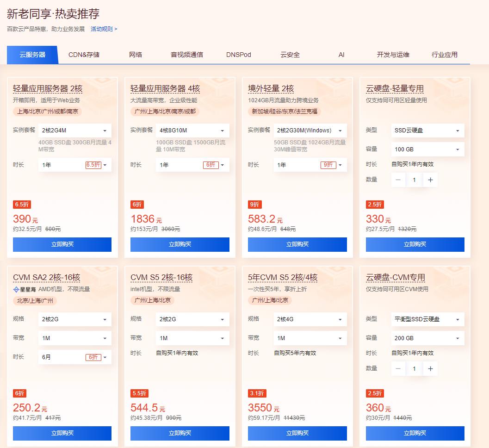Open the 轻量应用服务器 4核 title

point(165,88)
